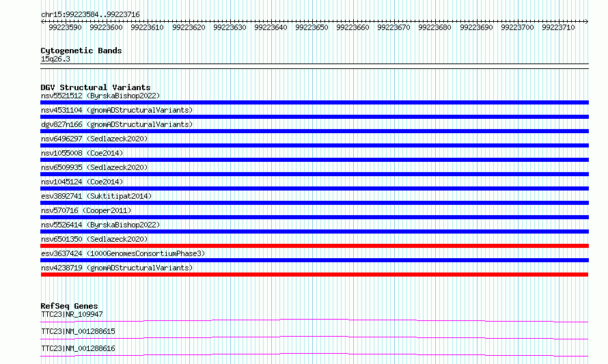Open transcript TTC23|NM_001288615 label

(78, 331)
